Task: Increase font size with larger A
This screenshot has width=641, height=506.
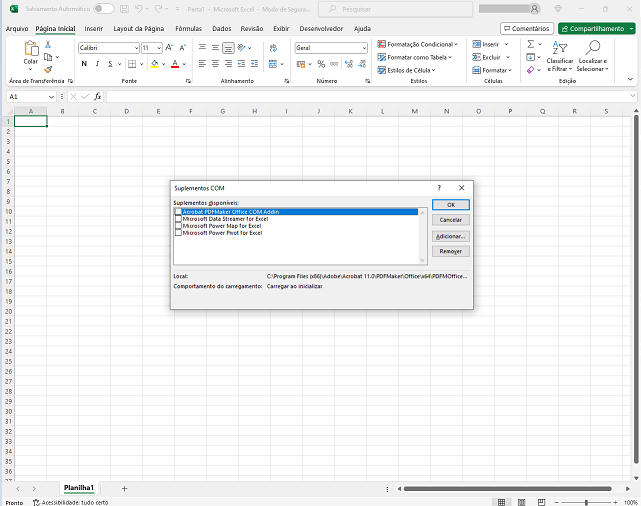Action: coord(169,48)
